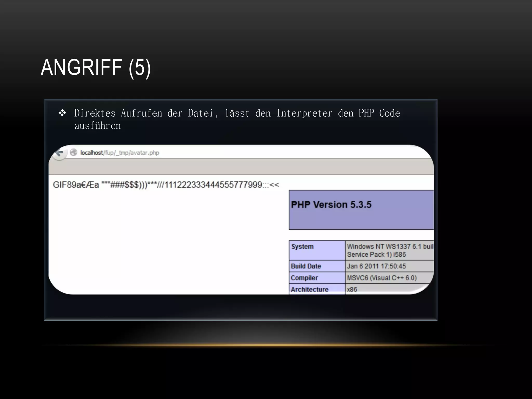Click the Build Date label cell

[x=317, y=266]
